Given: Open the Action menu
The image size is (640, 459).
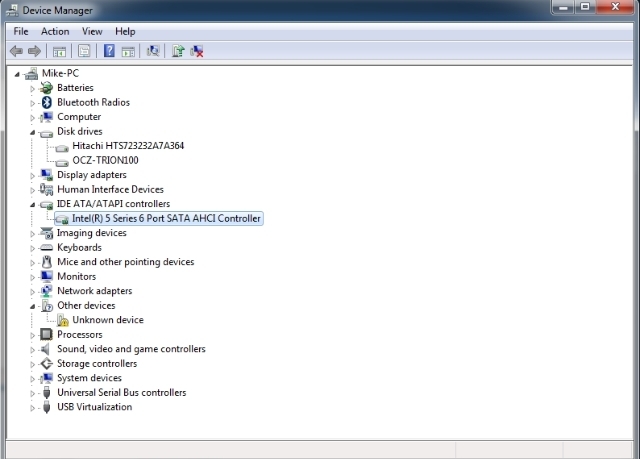Looking at the screenshot, I should click(x=55, y=31).
